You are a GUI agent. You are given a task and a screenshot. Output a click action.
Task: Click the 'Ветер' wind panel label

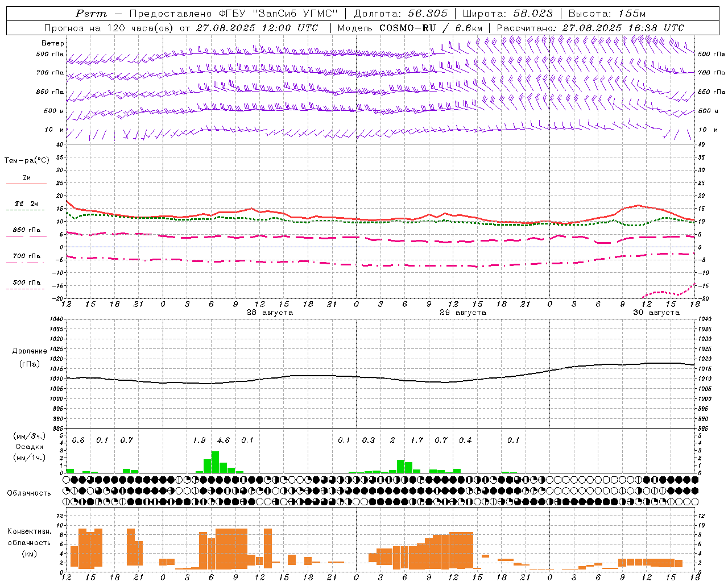[53, 43]
